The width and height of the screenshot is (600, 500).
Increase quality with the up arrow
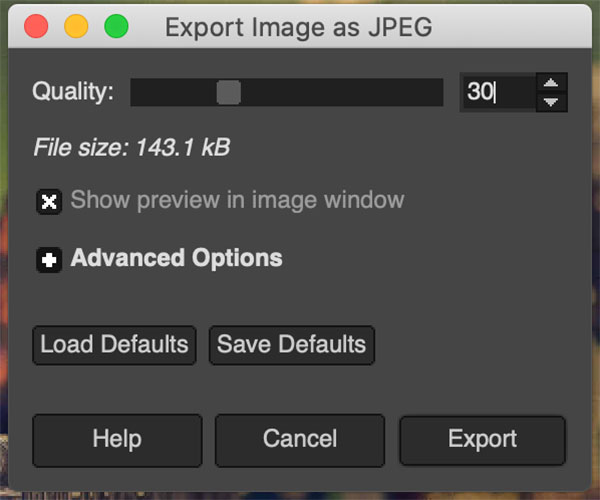point(551,83)
